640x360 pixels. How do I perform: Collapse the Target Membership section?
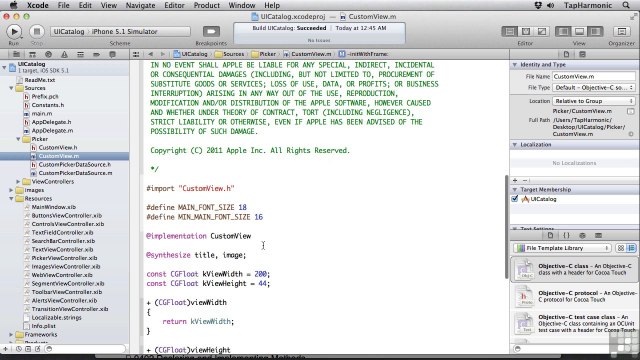(x=515, y=190)
